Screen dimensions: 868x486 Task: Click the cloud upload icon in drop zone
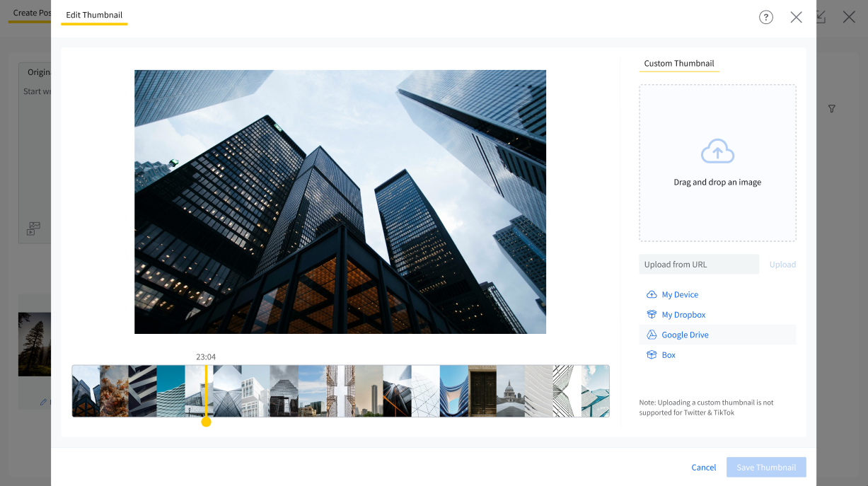click(717, 151)
